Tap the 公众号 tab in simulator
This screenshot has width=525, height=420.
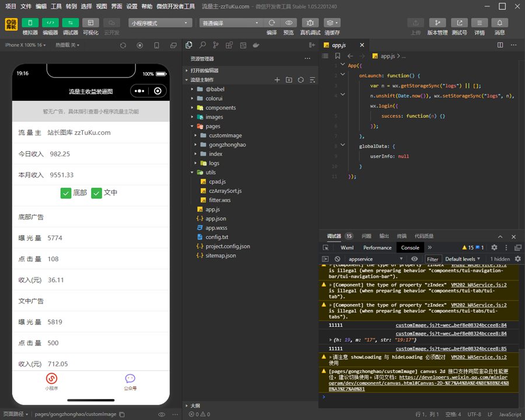130,381
